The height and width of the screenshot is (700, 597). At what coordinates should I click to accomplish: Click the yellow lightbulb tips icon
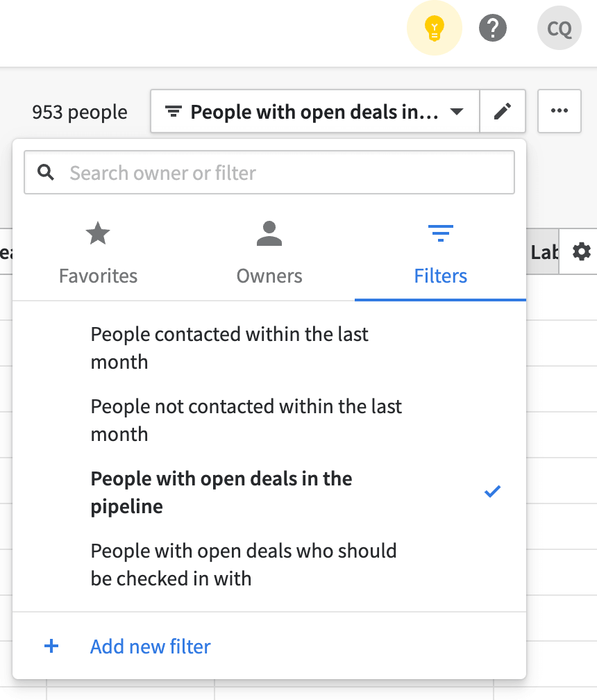(x=434, y=28)
